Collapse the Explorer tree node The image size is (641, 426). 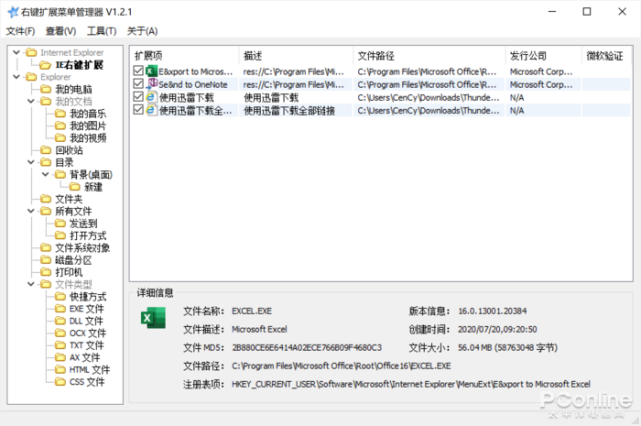pyautogui.click(x=17, y=77)
